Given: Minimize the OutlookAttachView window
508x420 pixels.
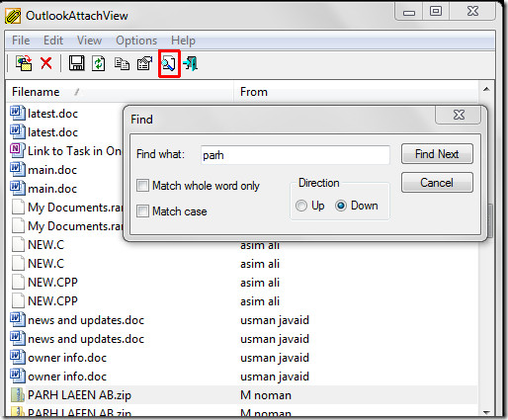Looking at the screenshot, I should click(409, 12).
